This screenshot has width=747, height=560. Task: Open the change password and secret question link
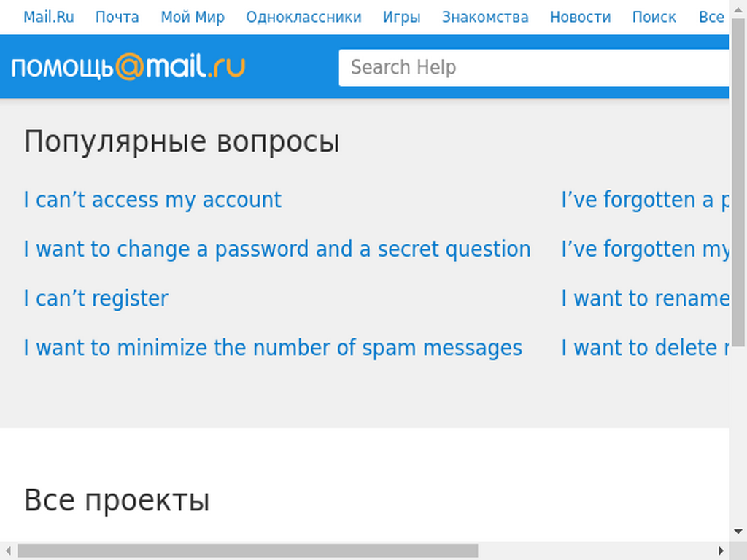276,249
